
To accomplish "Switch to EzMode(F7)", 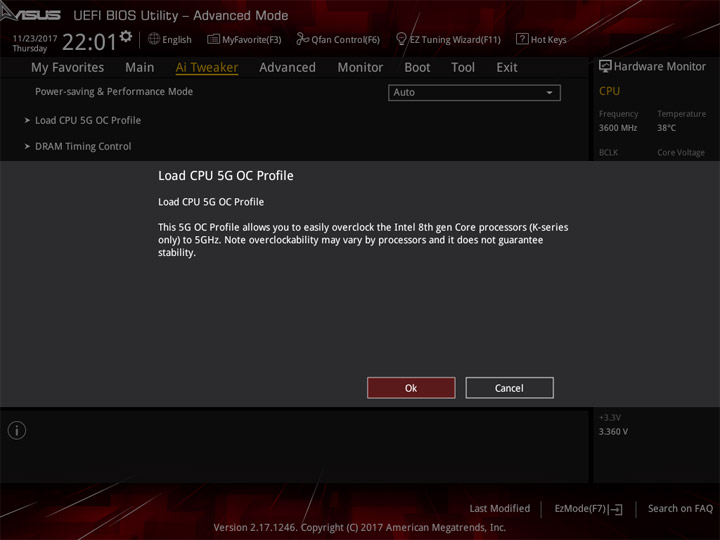I will tap(588, 508).
